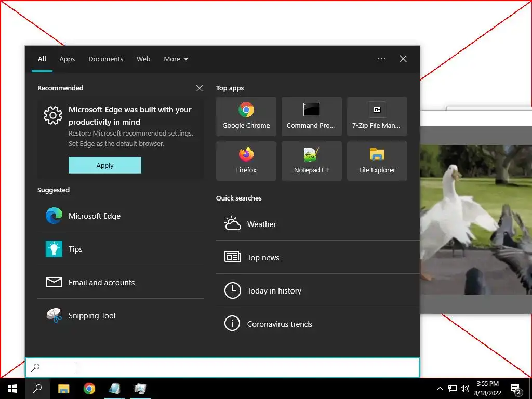Show hidden tray icons chevron

point(440,389)
